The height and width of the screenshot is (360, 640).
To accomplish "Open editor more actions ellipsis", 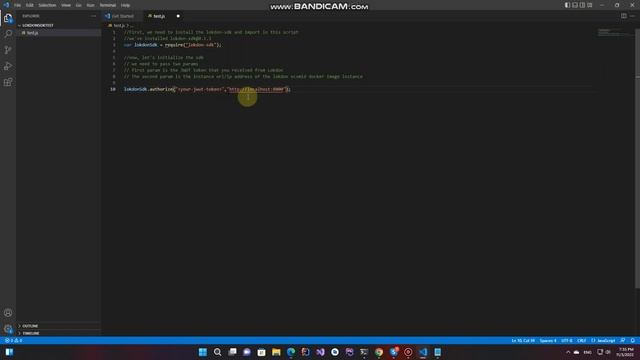I will 632,16.
